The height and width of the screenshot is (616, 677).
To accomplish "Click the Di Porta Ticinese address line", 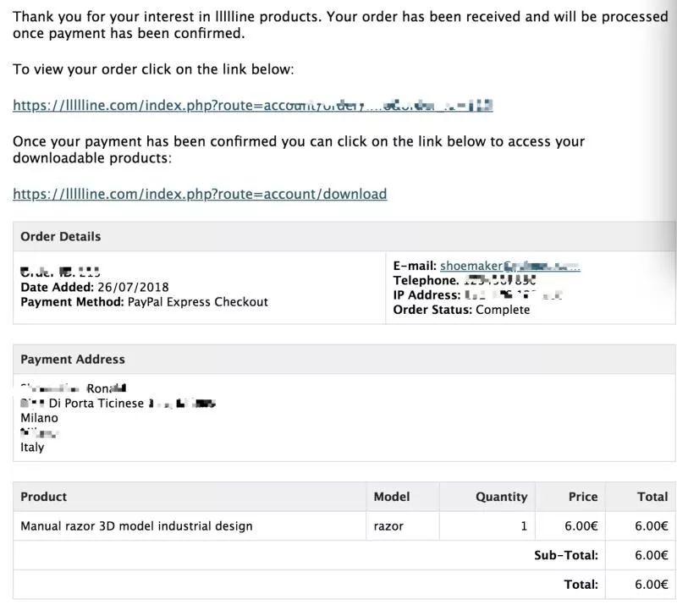I will [x=118, y=403].
